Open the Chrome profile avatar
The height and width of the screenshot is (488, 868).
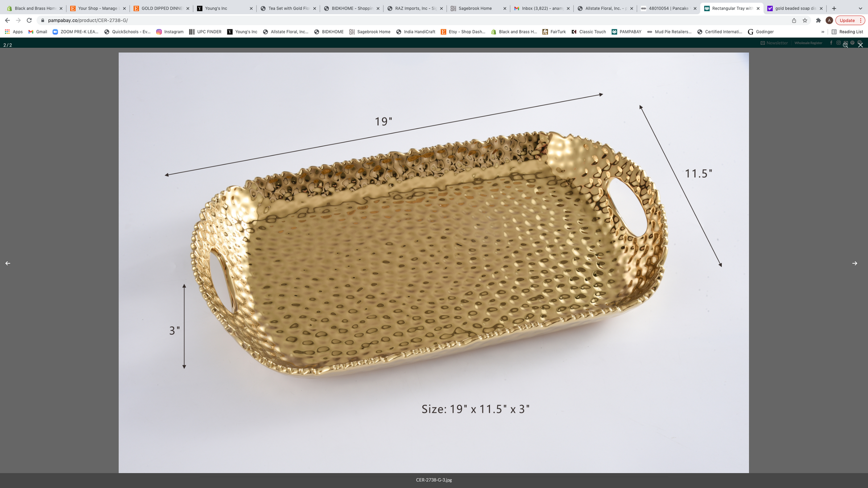point(829,21)
